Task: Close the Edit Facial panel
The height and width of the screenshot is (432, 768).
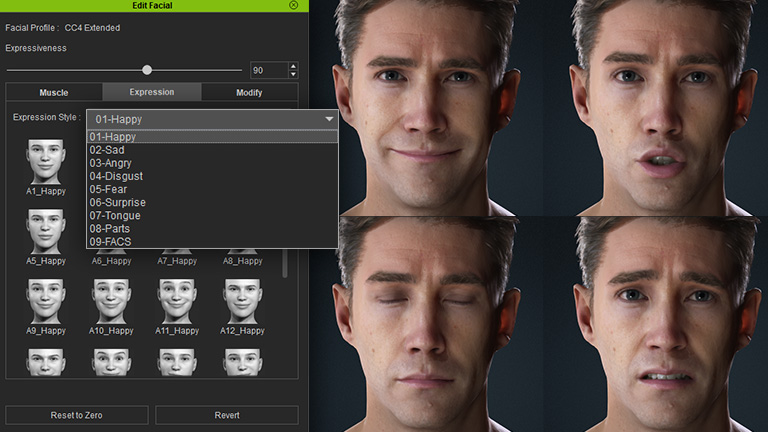Action: point(293,5)
